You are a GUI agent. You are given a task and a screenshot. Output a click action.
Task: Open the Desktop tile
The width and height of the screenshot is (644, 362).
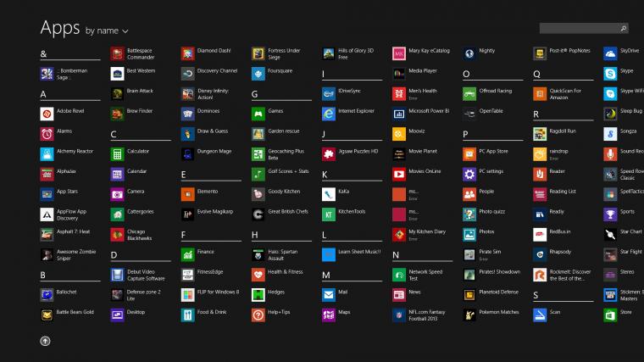117,315
